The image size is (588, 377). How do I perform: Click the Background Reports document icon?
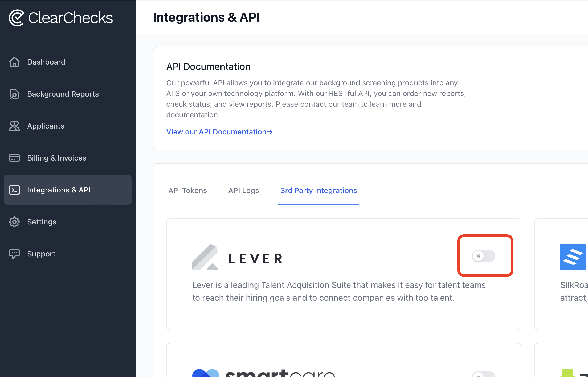tap(14, 94)
